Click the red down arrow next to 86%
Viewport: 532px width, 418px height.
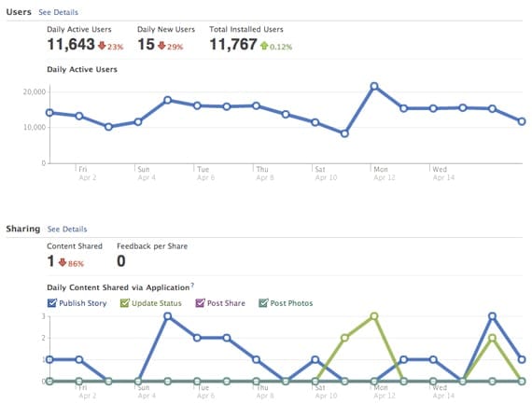click(x=63, y=262)
